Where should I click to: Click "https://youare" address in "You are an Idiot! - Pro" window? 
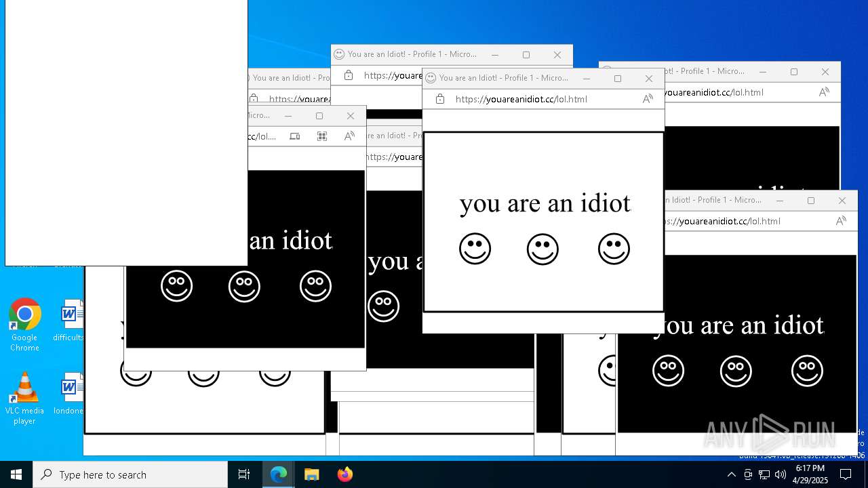(300, 99)
